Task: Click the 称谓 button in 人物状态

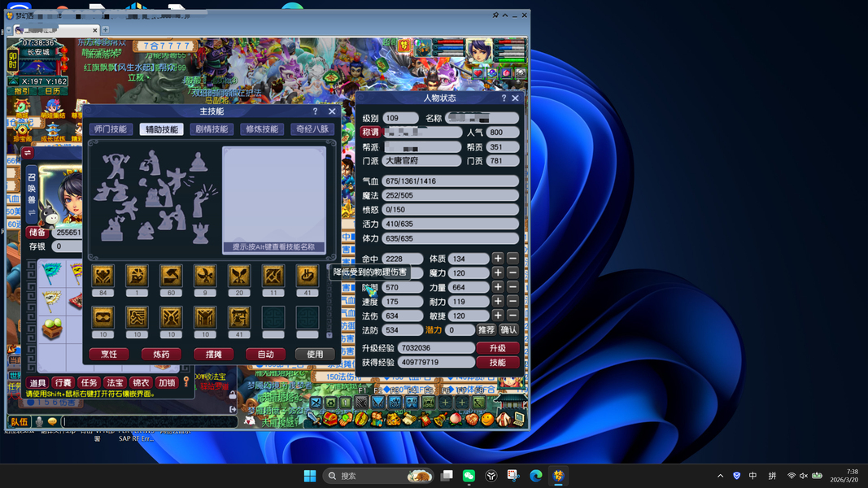Action: (x=372, y=133)
